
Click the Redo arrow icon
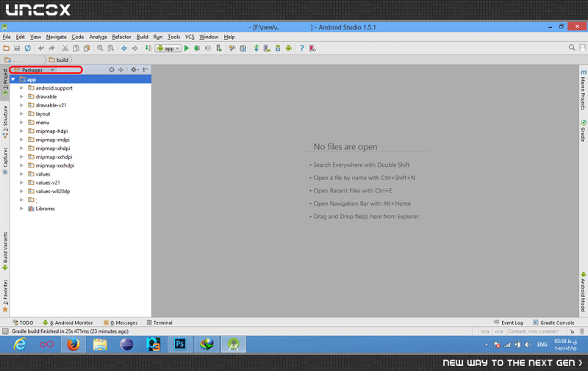(x=51, y=48)
